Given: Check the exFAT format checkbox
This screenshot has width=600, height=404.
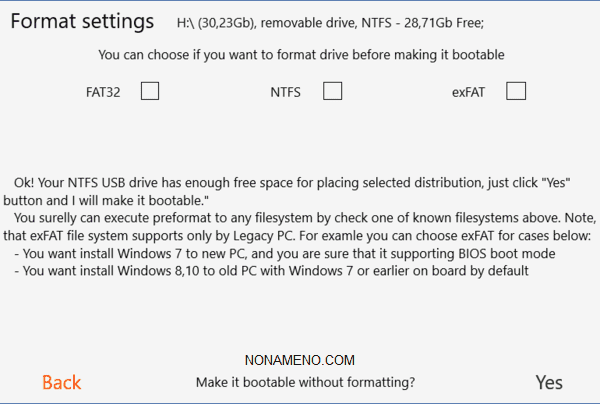Looking at the screenshot, I should pos(516,92).
